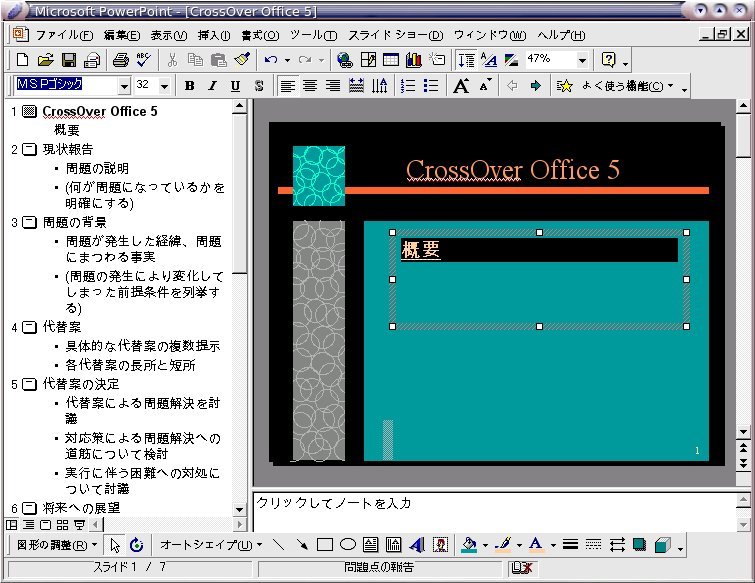The width and height of the screenshot is (755, 583).
Task: Click the help question-mark icon
Action: [x=609, y=60]
